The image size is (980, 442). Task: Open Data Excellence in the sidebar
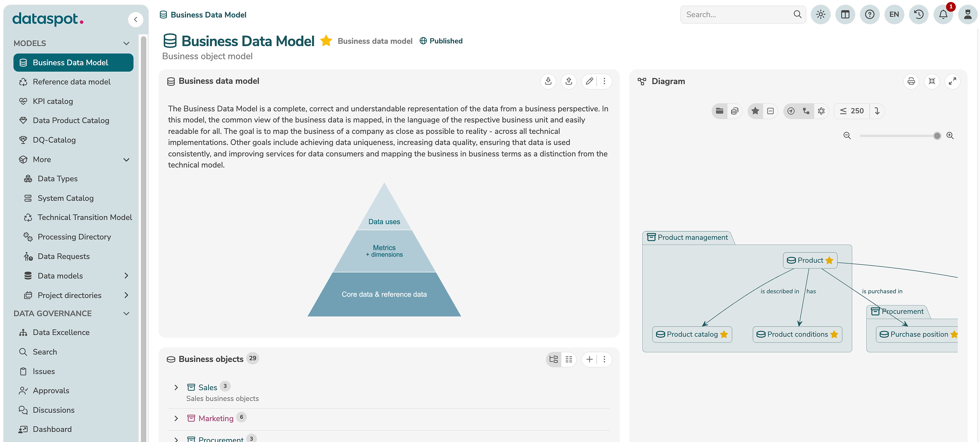click(x=61, y=332)
